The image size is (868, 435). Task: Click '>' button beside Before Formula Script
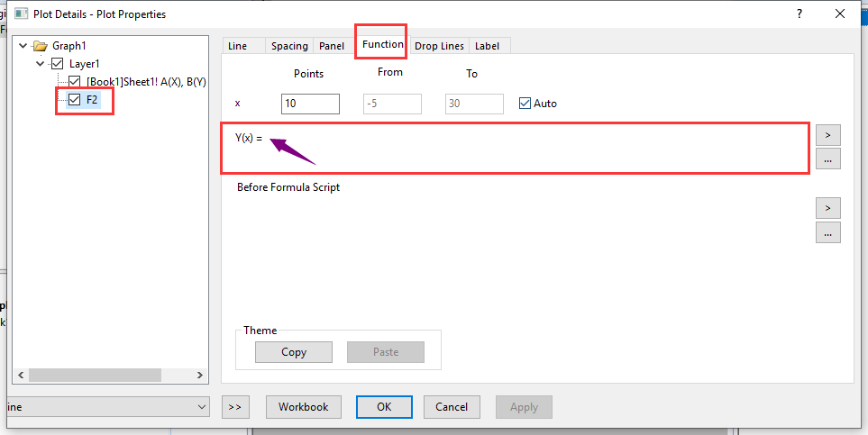[x=827, y=208]
